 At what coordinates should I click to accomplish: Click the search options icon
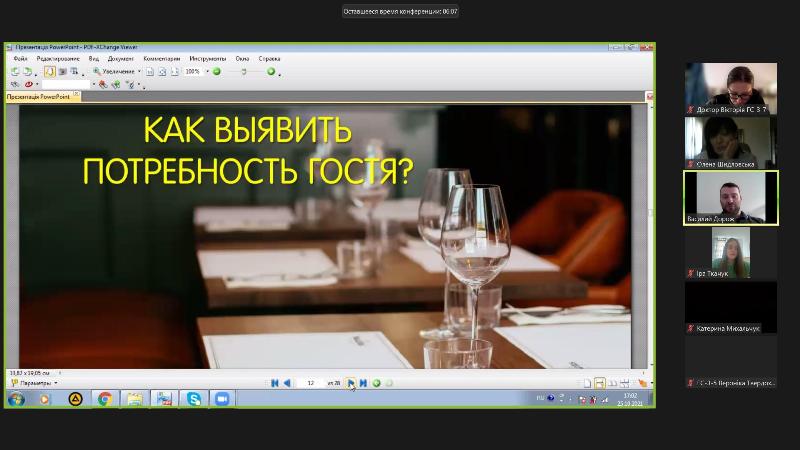click(131, 84)
